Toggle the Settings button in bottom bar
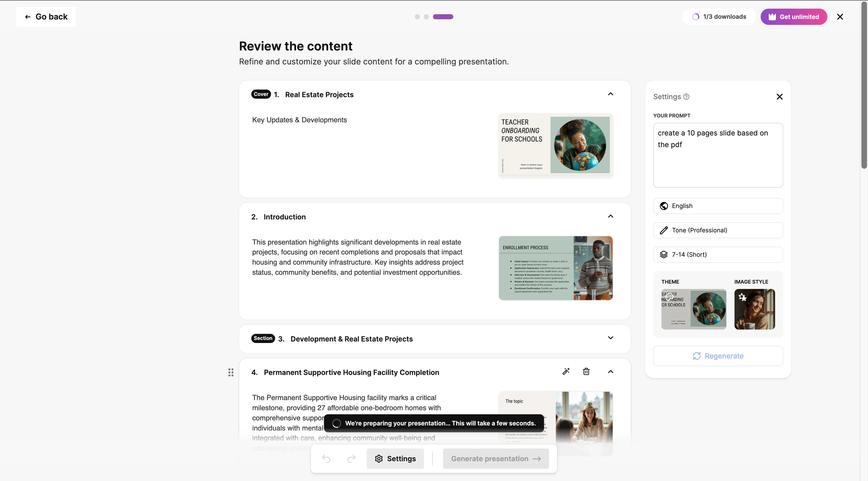 [395, 458]
